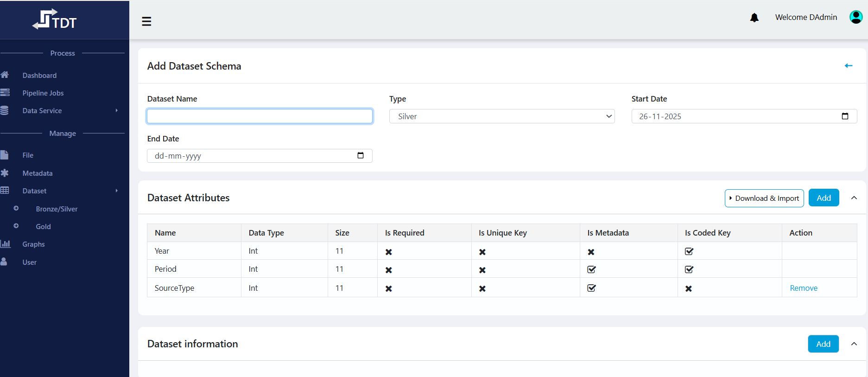Open End Date calendar picker icon
This screenshot has width=868, height=377.
click(360, 155)
